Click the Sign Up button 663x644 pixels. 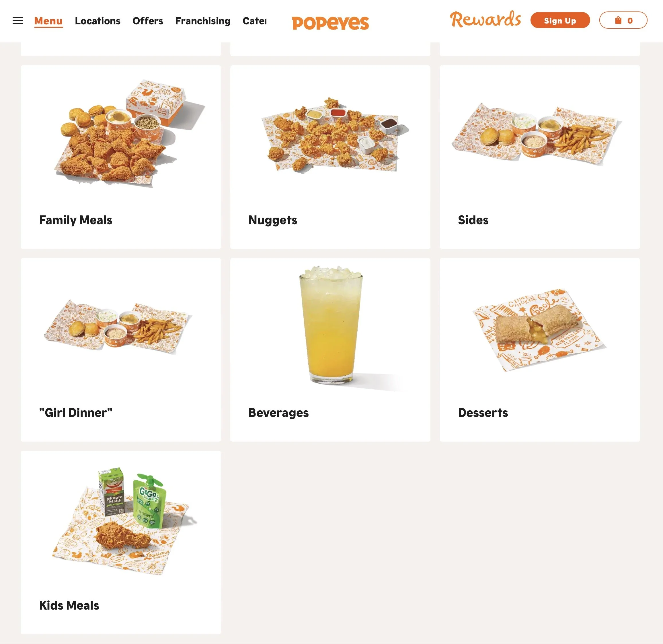point(560,20)
